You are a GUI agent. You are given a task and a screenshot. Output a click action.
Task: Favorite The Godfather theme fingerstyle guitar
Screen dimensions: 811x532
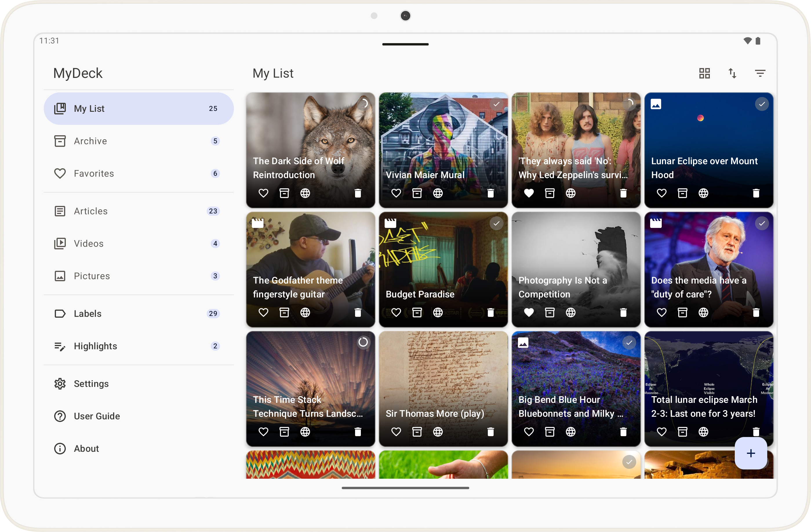point(263,312)
